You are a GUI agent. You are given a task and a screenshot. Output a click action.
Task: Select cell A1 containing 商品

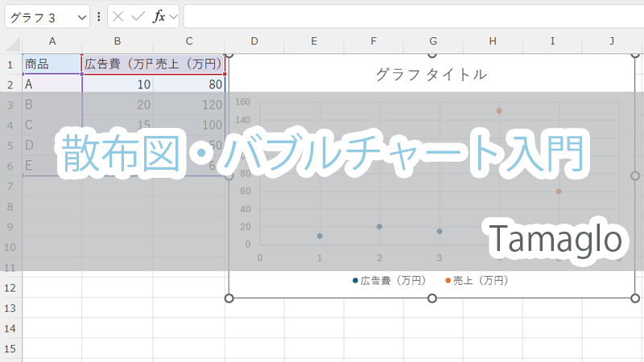52,64
